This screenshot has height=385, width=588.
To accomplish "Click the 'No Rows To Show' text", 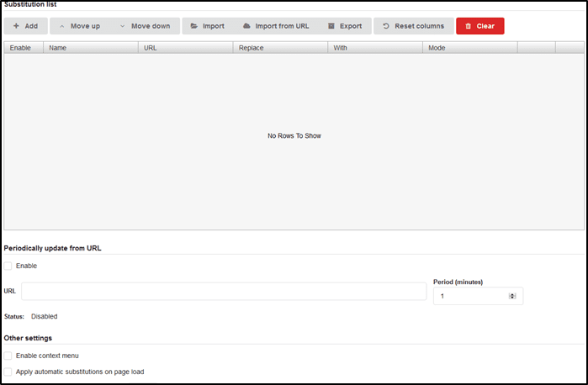I will [294, 135].
